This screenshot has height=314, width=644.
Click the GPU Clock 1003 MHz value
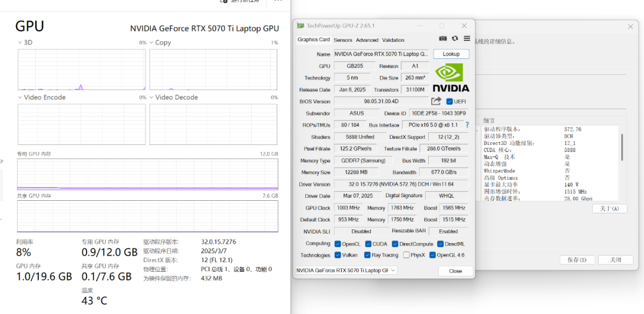tap(348, 208)
